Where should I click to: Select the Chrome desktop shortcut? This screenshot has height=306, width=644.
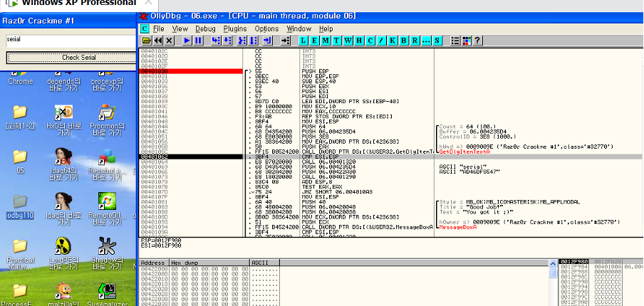(x=20, y=77)
